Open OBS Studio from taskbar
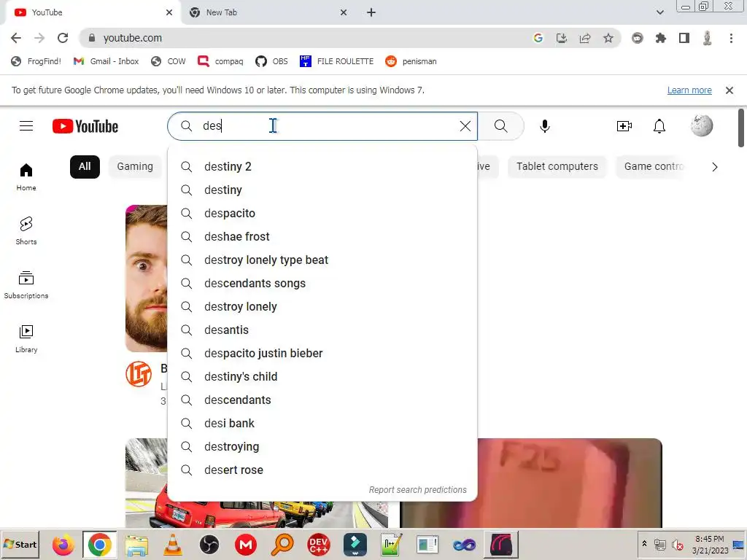This screenshot has width=747, height=560. 209,545
